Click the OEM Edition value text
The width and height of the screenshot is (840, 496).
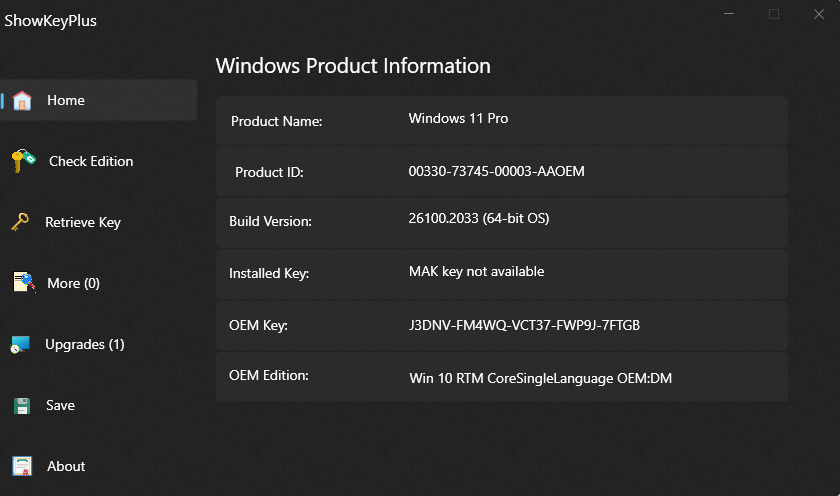tap(541, 378)
